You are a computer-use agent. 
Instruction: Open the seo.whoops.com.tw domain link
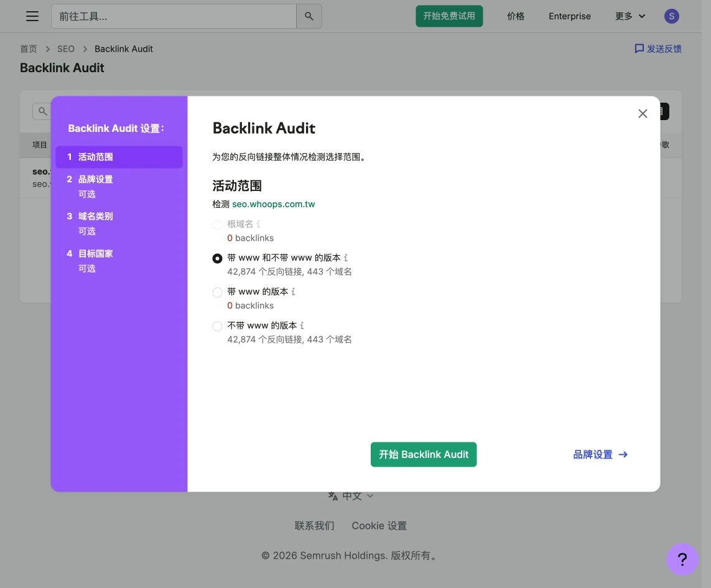click(x=274, y=204)
